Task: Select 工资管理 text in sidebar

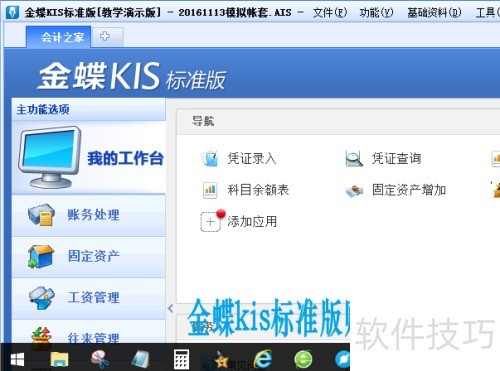Action: coord(94,297)
